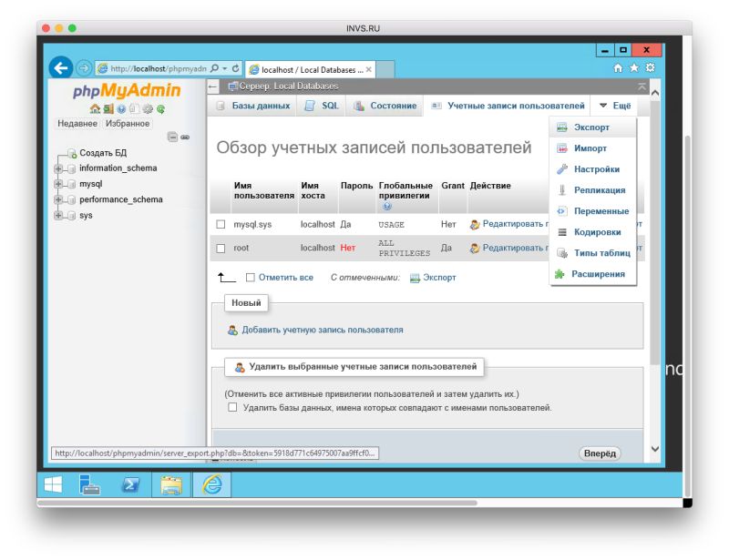
Task: Click the page vertical scrollbar down arrow
Action: click(655, 449)
